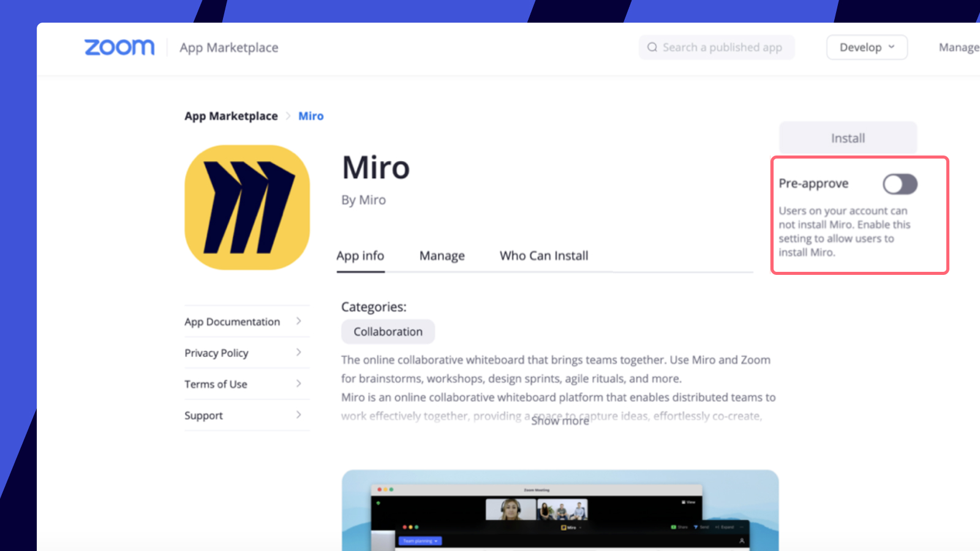
Task: Select the Collaboration category tag
Action: coord(388,332)
